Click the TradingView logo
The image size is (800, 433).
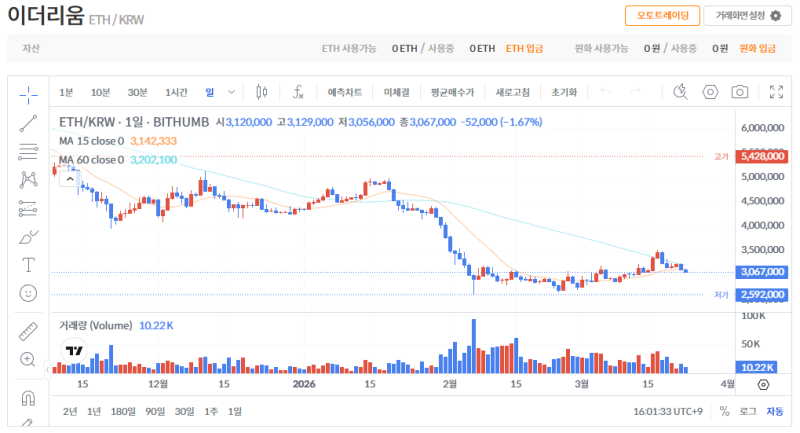[x=74, y=350]
